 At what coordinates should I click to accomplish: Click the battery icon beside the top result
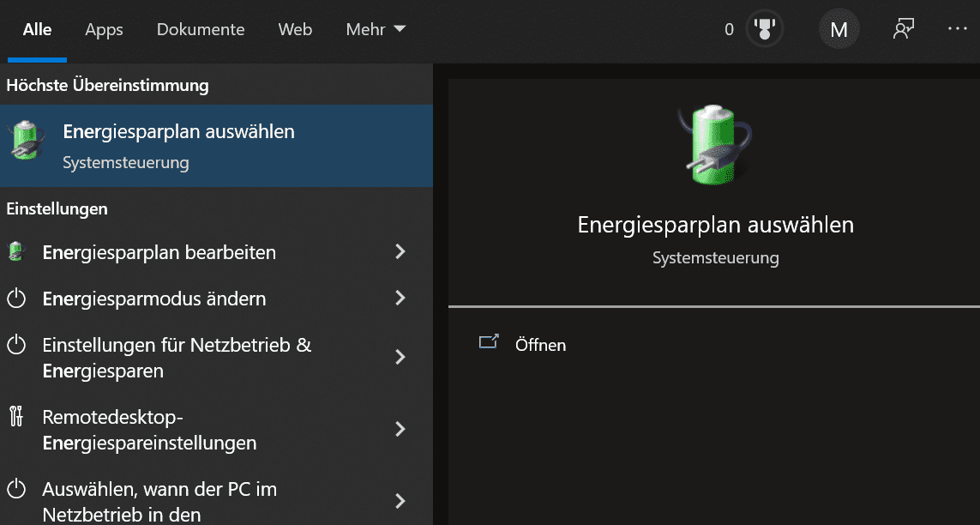27,142
